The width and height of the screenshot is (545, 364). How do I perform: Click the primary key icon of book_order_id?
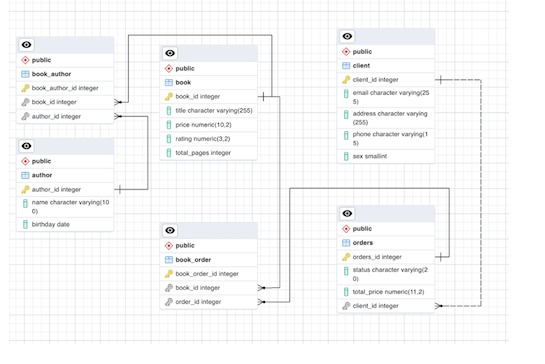click(x=169, y=274)
